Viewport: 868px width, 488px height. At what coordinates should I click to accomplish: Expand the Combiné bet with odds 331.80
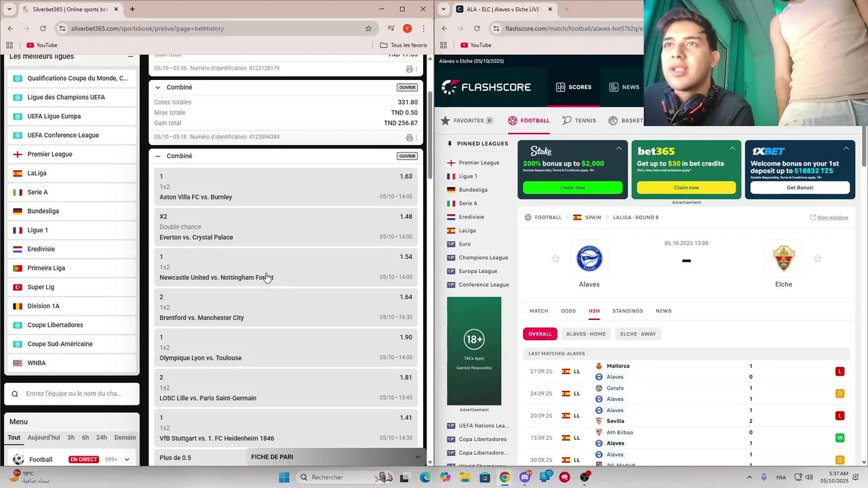(158, 87)
